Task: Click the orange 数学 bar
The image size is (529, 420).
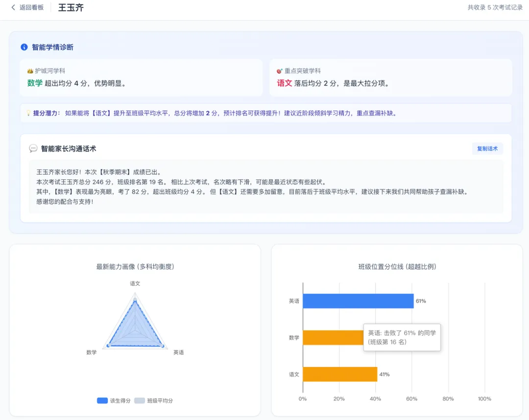Action: coord(333,337)
